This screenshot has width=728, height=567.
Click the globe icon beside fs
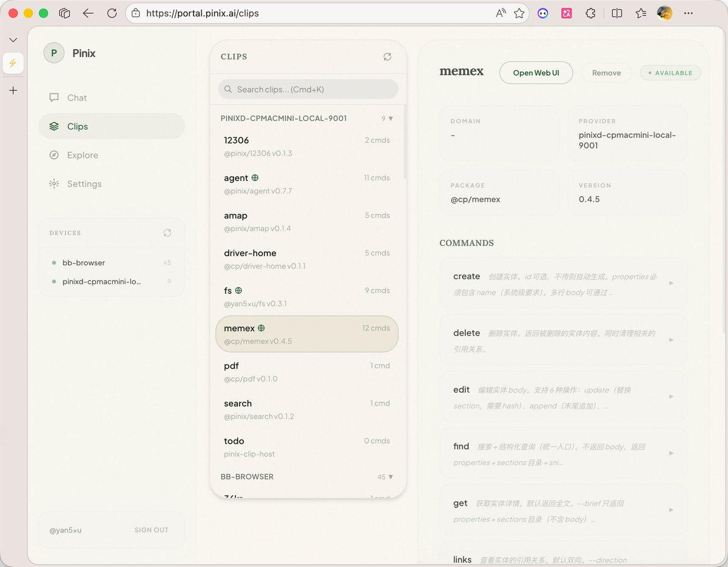pos(238,291)
